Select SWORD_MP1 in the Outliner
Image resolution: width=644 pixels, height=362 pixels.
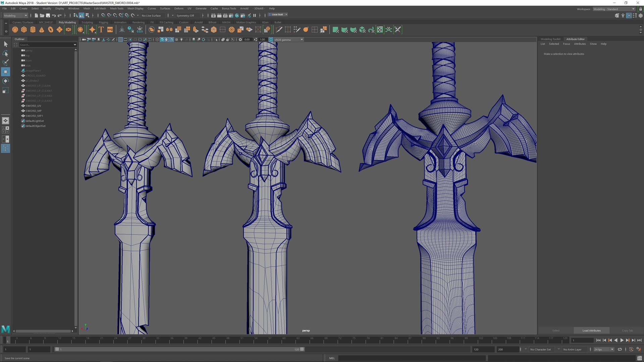(34, 116)
